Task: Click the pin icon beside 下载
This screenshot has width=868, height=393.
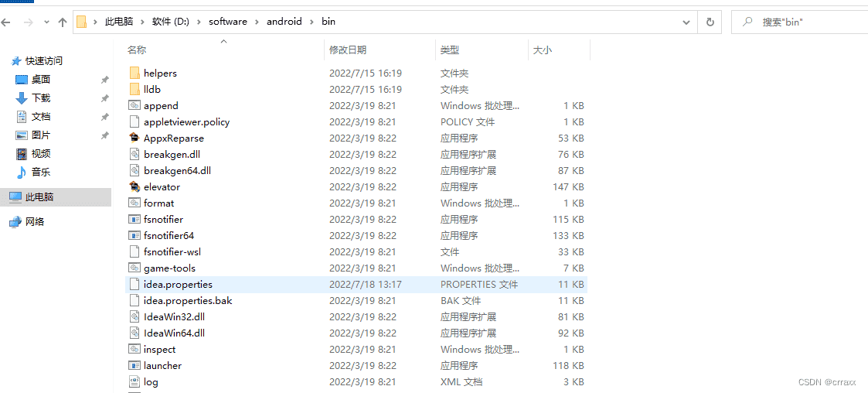Action: tap(104, 98)
